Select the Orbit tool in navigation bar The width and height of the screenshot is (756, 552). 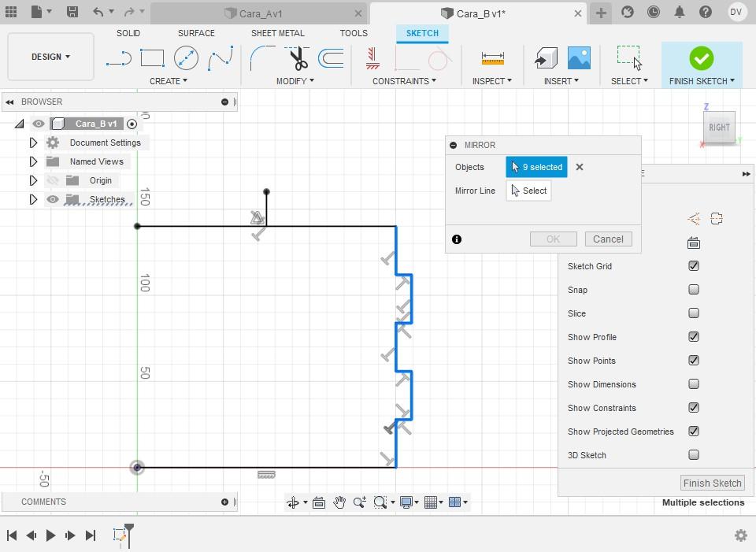point(293,502)
